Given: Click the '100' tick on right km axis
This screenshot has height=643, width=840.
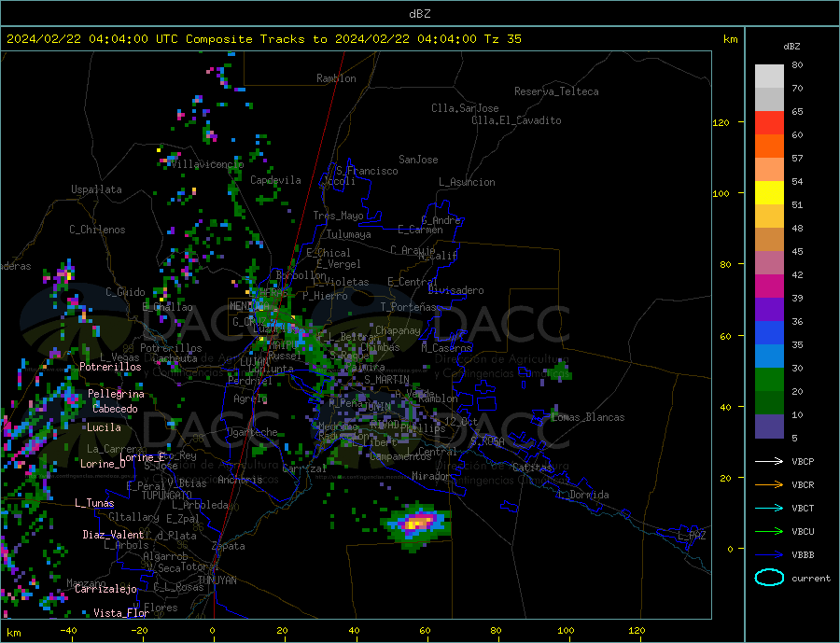Looking at the screenshot, I should (x=721, y=193).
